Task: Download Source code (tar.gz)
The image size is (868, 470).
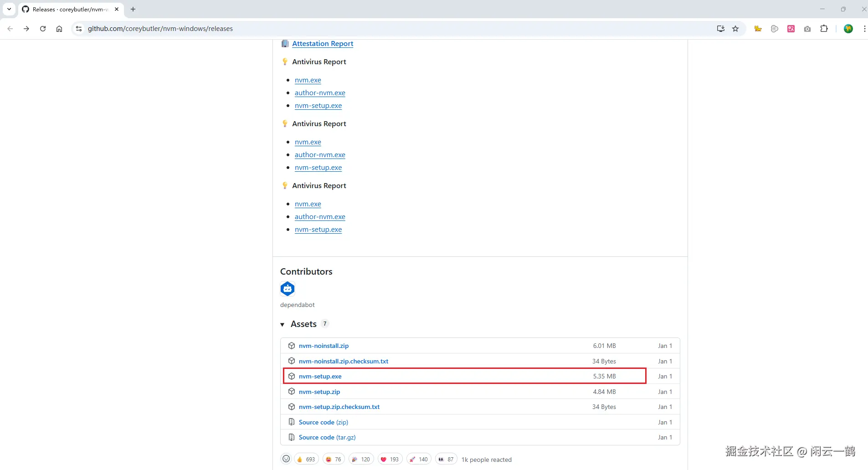Action: (327, 437)
